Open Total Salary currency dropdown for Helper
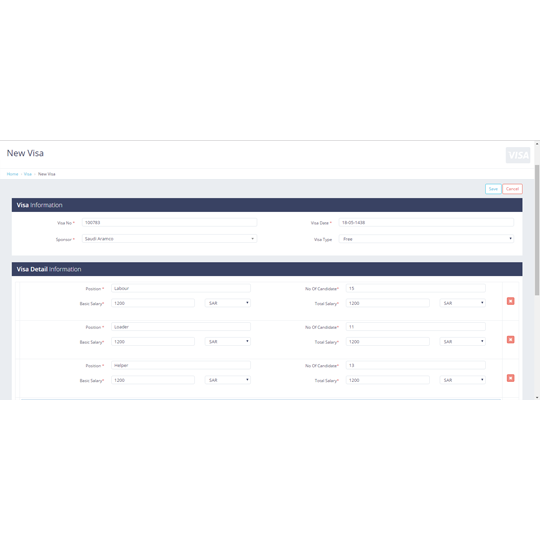Image resolution: width=540 pixels, height=540 pixels. [x=463, y=380]
